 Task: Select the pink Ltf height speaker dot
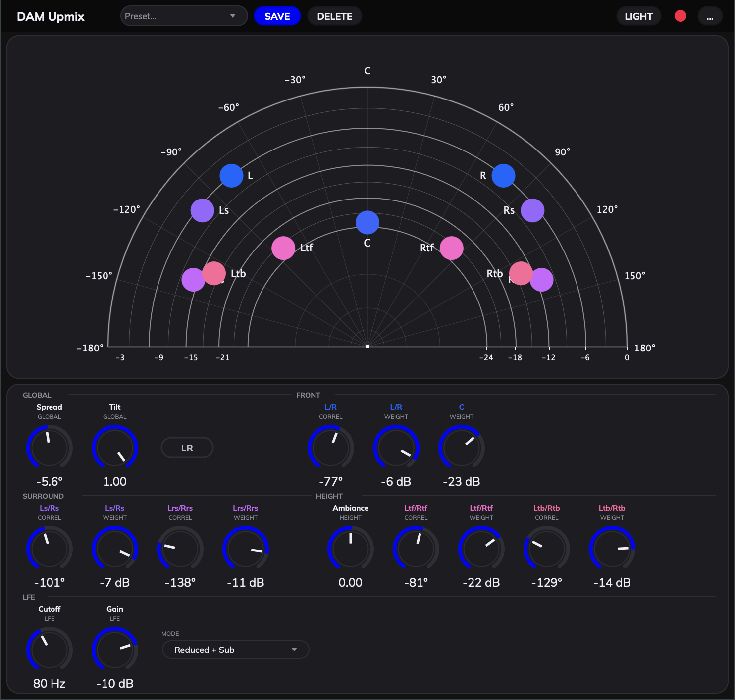[283, 248]
